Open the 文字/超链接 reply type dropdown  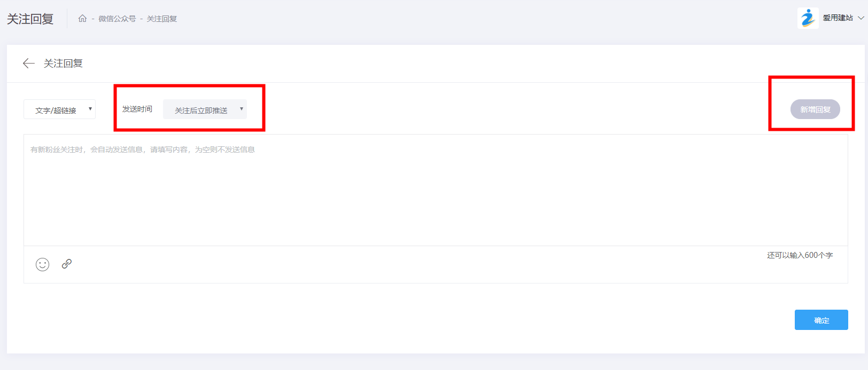(x=59, y=109)
